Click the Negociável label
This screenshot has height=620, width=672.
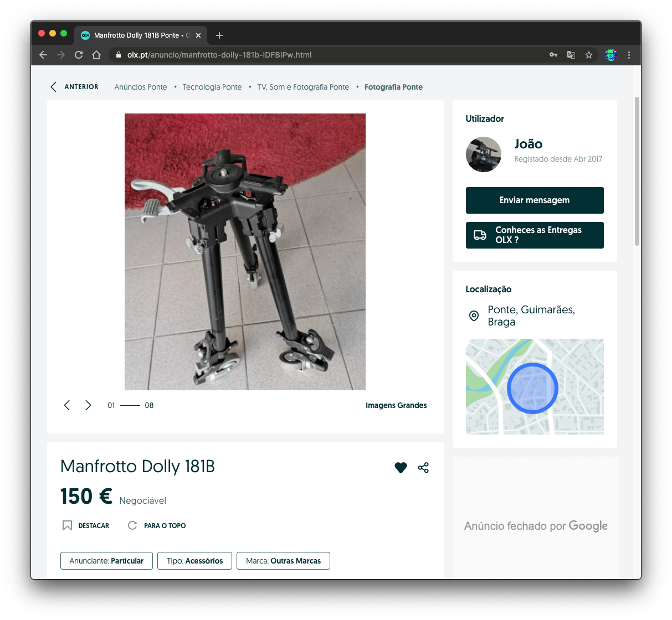point(142,500)
